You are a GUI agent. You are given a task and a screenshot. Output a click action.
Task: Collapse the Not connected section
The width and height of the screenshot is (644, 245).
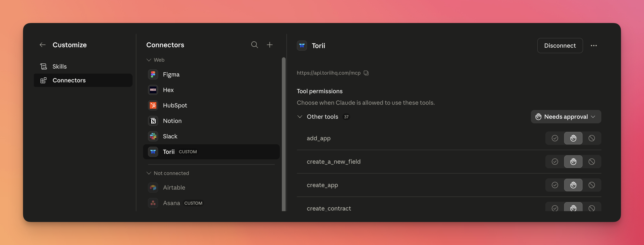(x=149, y=173)
